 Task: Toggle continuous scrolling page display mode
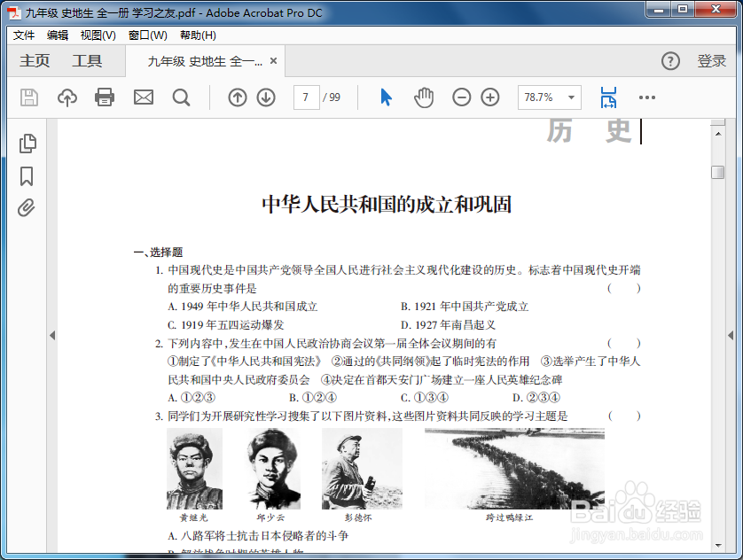[x=608, y=97]
